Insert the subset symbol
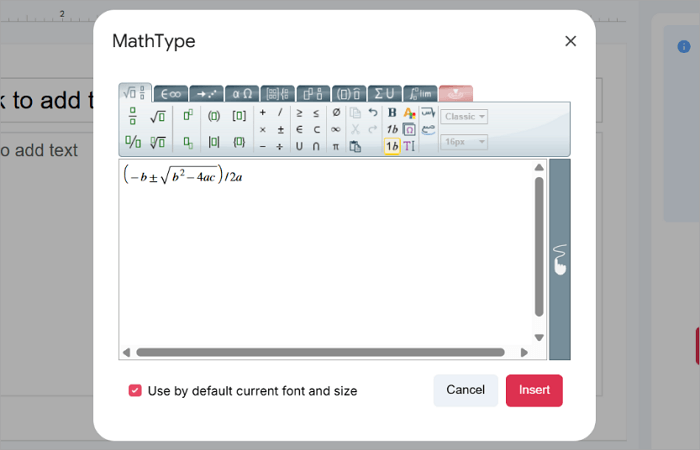 click(317, 129)
